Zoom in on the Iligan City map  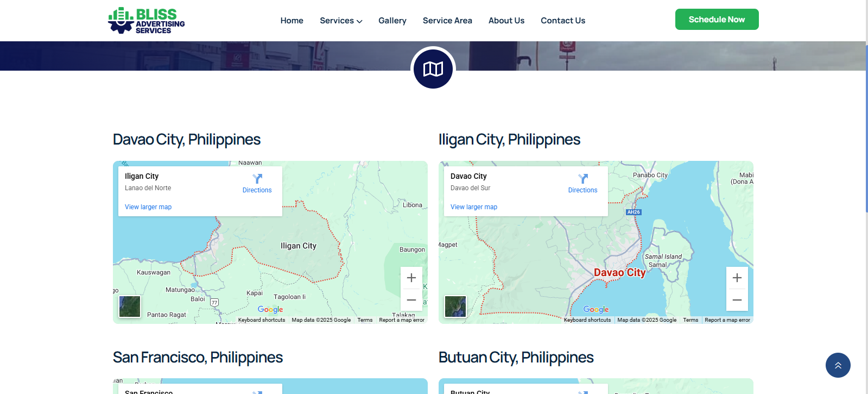pyautogui.click(x=411, y=278)
